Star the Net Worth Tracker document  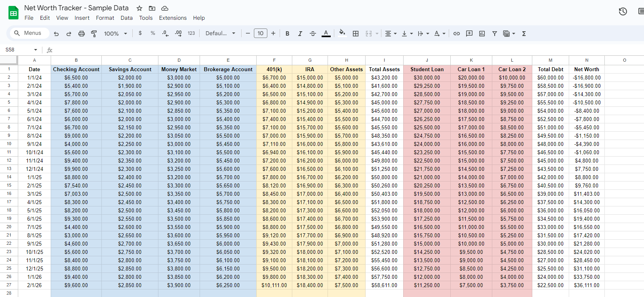(139, 8)
